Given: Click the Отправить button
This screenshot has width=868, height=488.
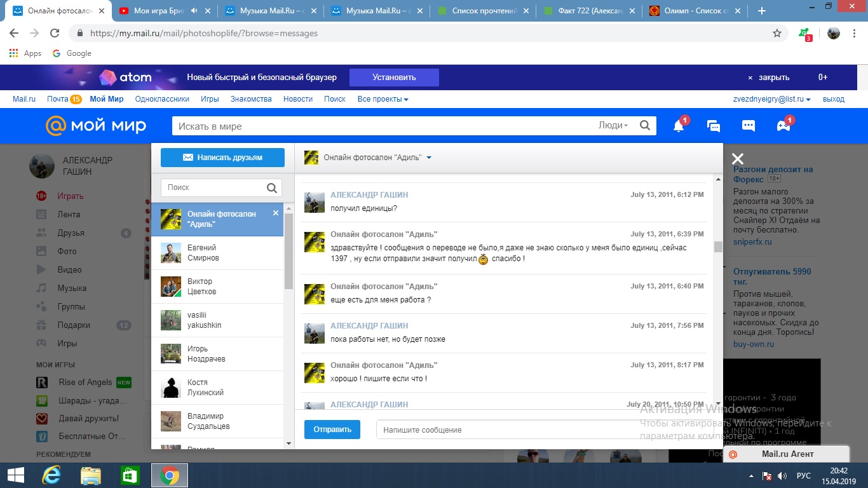Looking at the screenshot, I should 332,430.
